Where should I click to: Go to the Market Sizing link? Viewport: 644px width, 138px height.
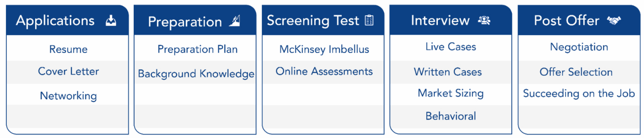click(x=451, y=93)
